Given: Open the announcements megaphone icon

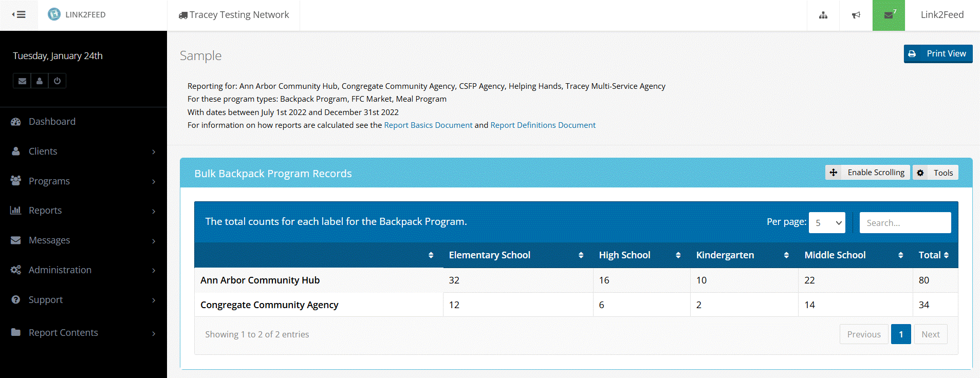Looking at the screenshot, I should 856,15.
